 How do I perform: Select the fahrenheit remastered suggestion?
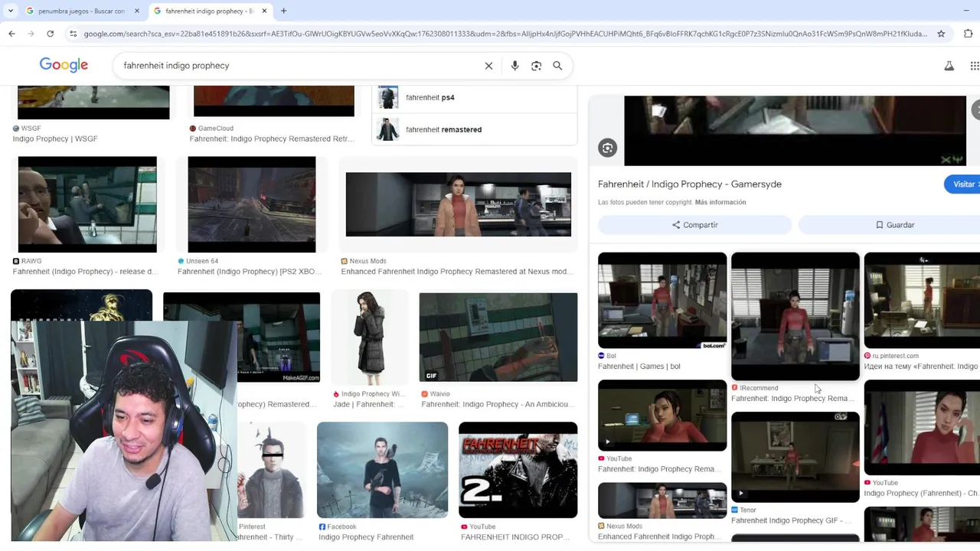[x=474, y=129]
